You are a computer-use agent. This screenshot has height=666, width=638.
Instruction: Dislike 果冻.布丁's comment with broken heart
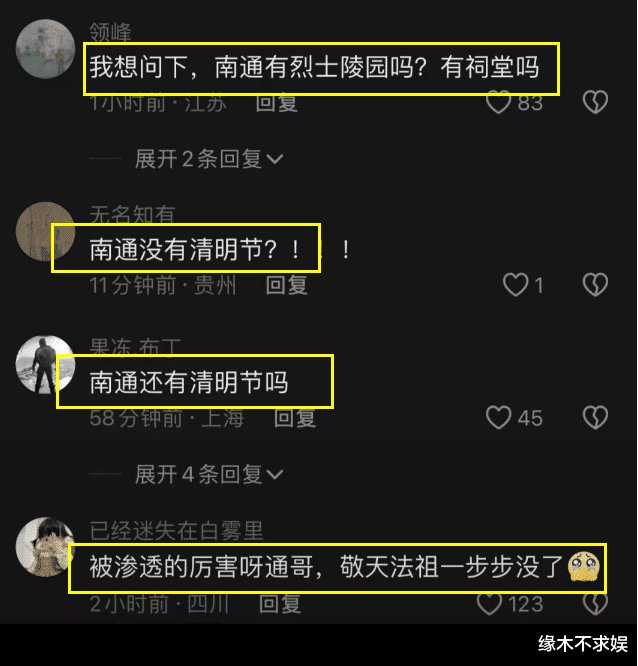595,418
